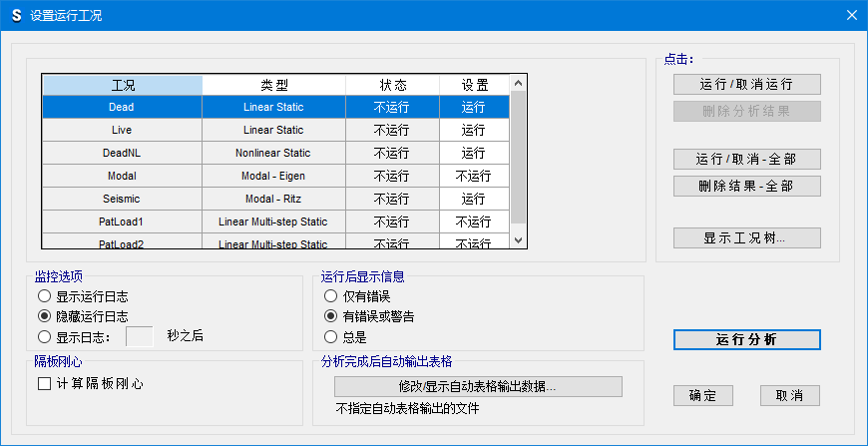Click 删除结果-全部 button

746,187
